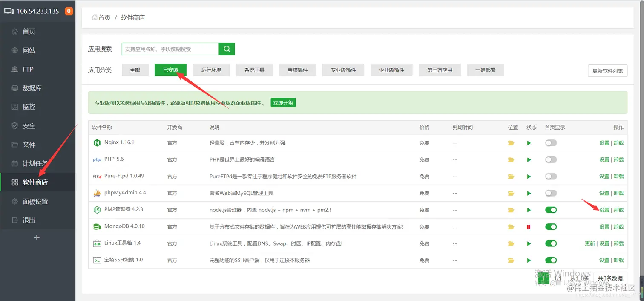Click the plus icon in the sidebar
The height and width of the screenshot is (301, 644).
pyautogui.click(x=37, y=238)
